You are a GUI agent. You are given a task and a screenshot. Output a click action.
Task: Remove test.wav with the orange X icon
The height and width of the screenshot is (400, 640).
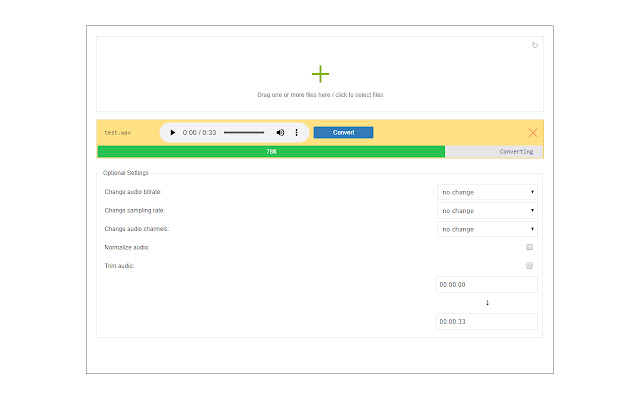(532, 132)
